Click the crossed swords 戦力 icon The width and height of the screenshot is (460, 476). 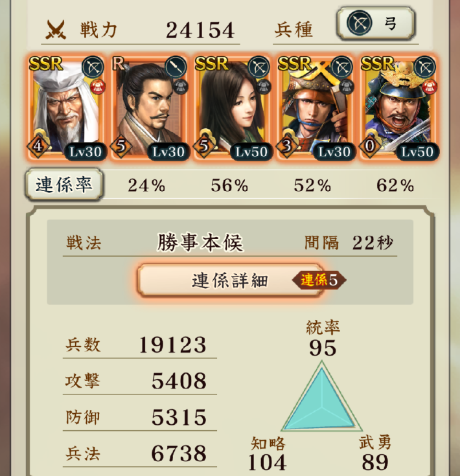point(56,29)
